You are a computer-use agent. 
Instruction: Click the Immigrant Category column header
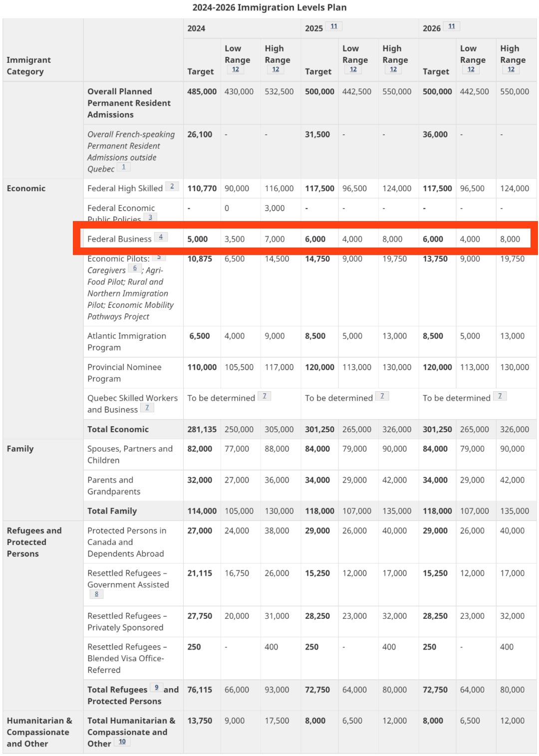click(x=29, y=65)
